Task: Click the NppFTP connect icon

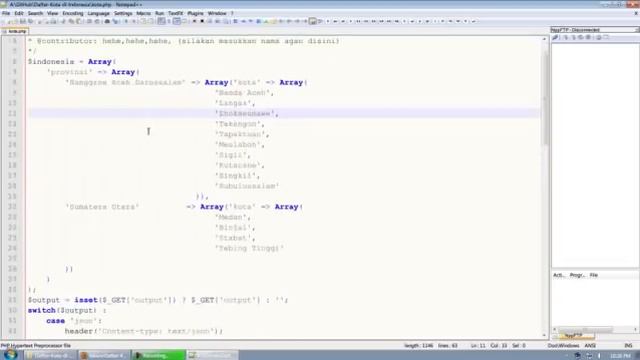Action: pos(555,37)
